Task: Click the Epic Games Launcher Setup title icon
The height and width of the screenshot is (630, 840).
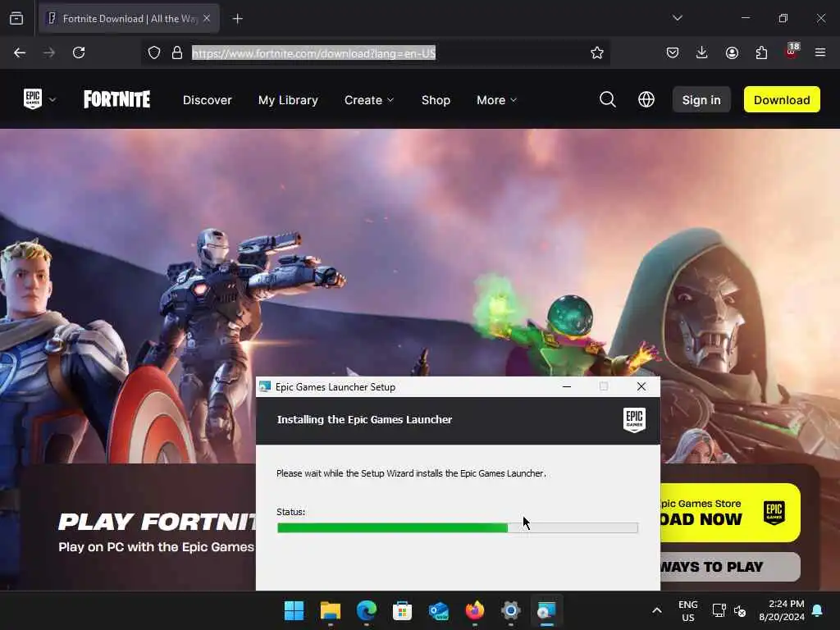Action: [x=265, y=387]
